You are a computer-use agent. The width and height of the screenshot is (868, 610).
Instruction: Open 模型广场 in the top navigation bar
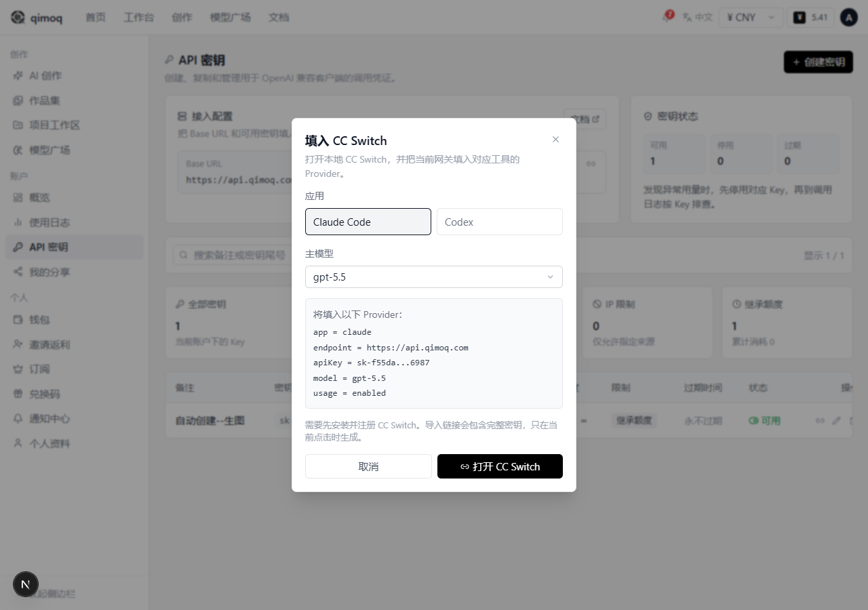pyautogui.click(x=231, y=18)
